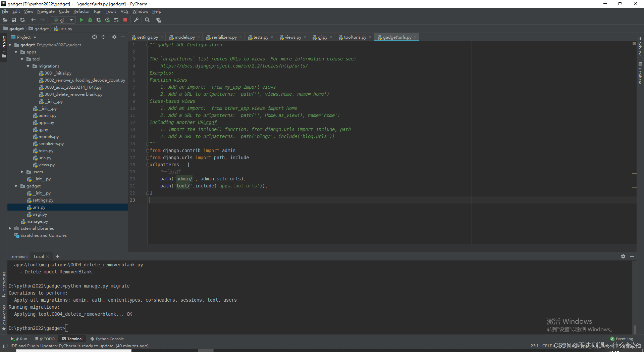The width and height of the screenshot is (644, 352).
Task: Fold the urlpatterns list at line 18
Action: point(148,165)
